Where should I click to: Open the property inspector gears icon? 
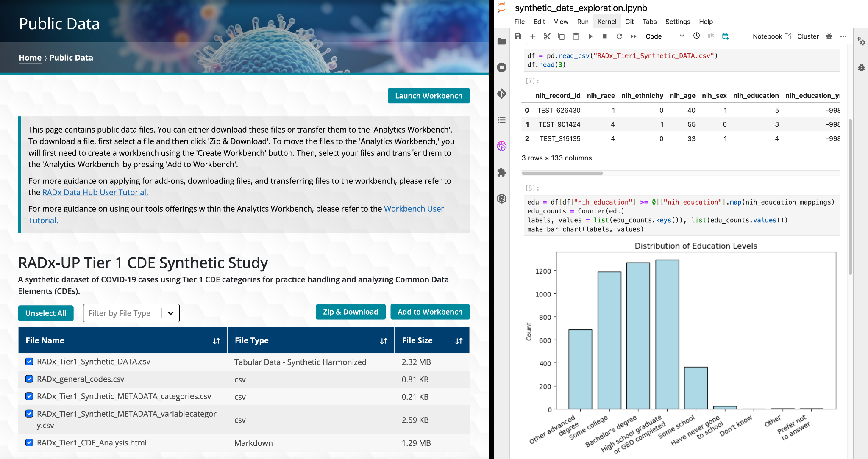click(x=861, y=41)
